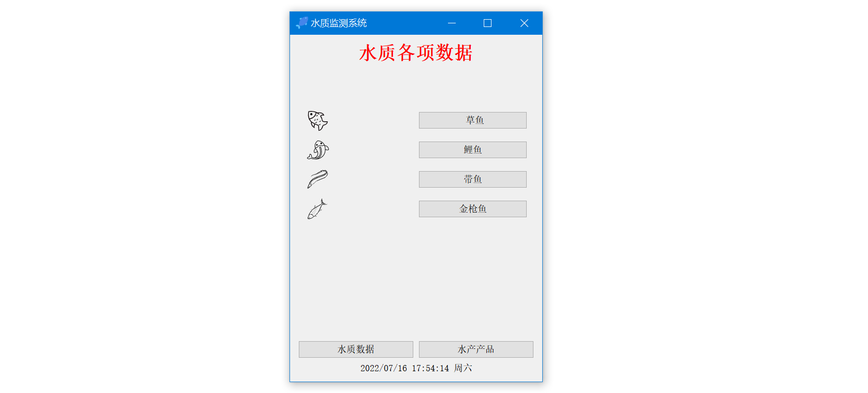The width and height of the screenshot is (868, 393).
Task: Choose the 带鱼 button
Action: [472, 179]
